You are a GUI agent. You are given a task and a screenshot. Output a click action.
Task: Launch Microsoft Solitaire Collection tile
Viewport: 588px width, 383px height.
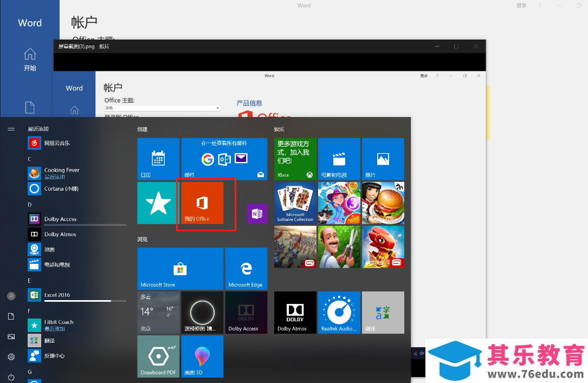pos(295,203)
